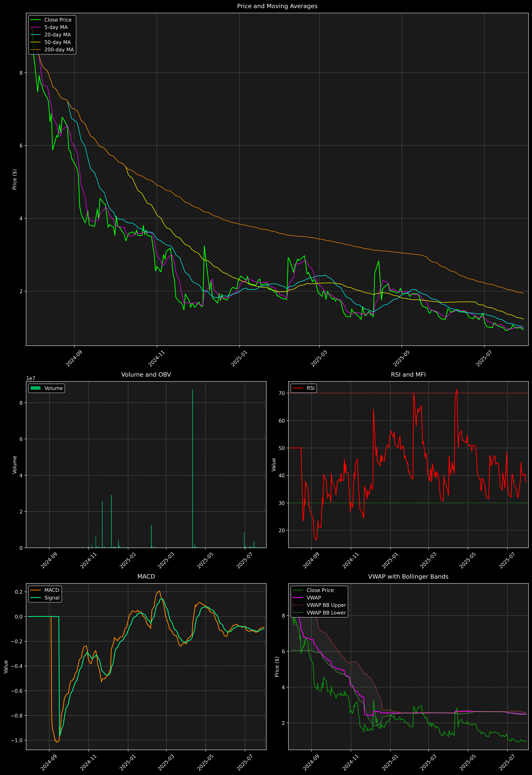The image size is (532, 775).
Task: Click the "Volume and OBV" chart title
Action: click(146, 374)
